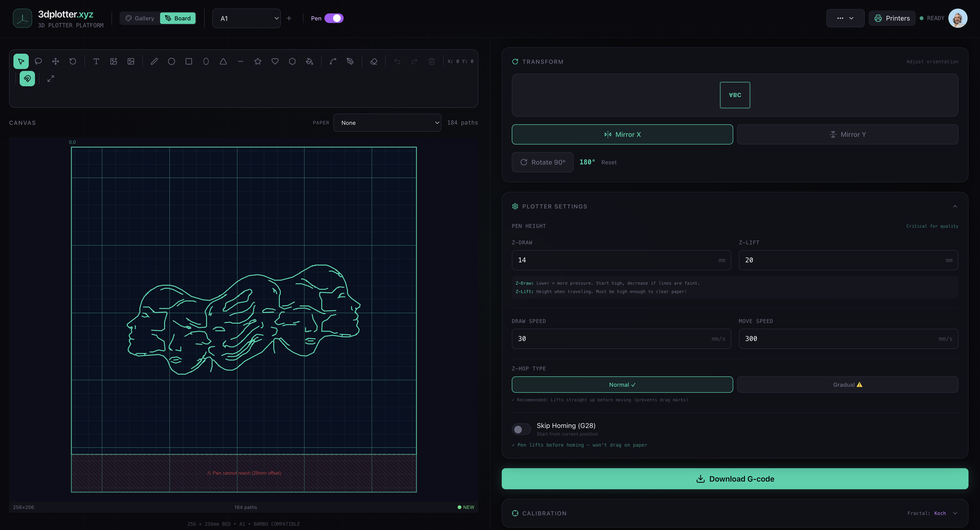
Task: Select the lasso selection tool
Action: pyautogui.click(x=38, y=61)
